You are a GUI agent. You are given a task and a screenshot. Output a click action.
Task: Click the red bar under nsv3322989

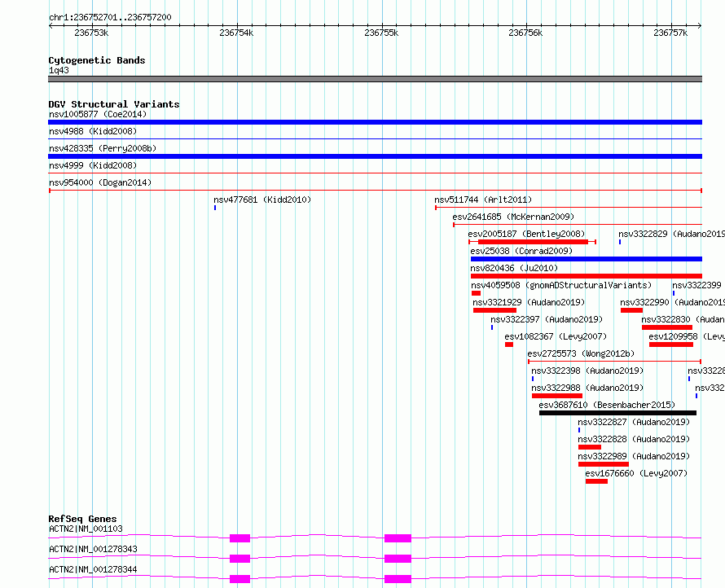pos(604,464)
